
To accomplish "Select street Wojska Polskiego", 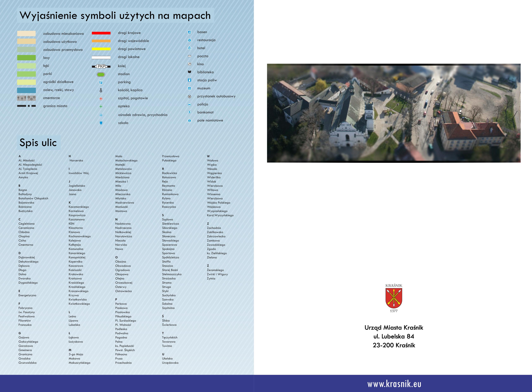I will 219,203.
